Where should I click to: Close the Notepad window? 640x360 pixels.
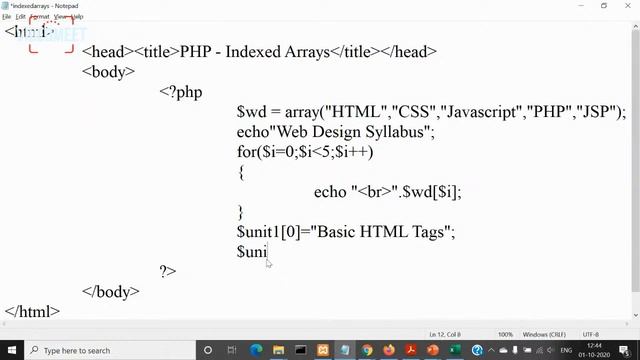point(628,6)
